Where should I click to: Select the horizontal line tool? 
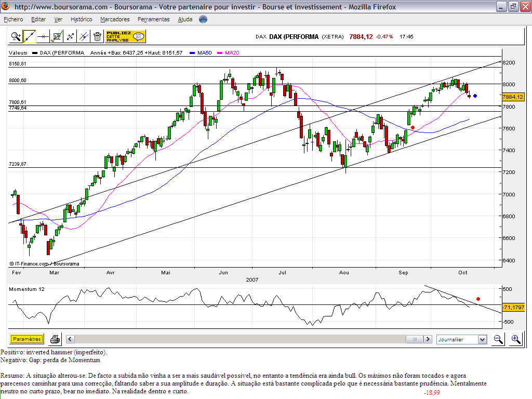43,36
